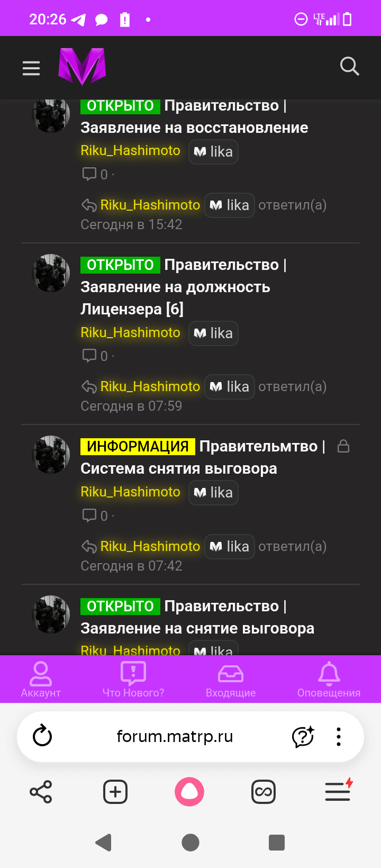Viewport: 381px width, 868px height.
Task: Open forum search magnifier icon
Action: (x=349, y=67)
